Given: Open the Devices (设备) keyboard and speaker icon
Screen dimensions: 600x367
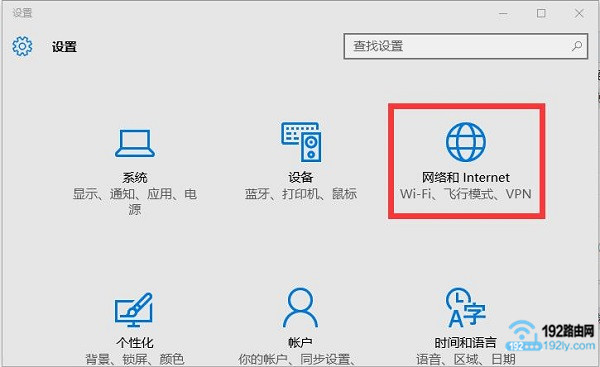Looking at the screenshot, I should tap(301, 142).
